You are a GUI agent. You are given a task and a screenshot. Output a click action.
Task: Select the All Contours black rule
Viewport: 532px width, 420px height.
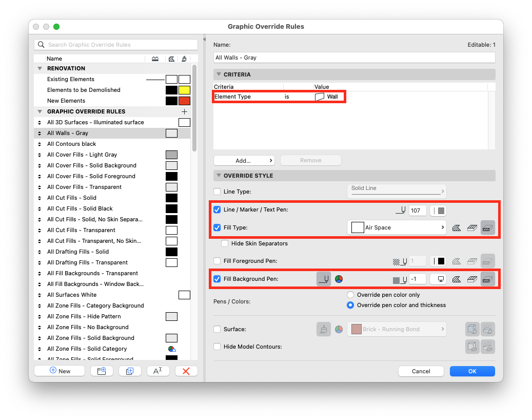pos(72,144)
